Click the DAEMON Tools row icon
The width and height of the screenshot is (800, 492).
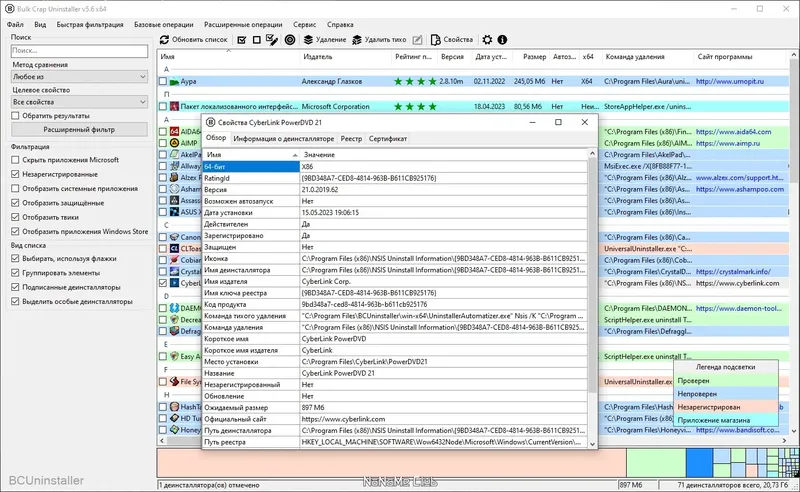click(174, 308)
